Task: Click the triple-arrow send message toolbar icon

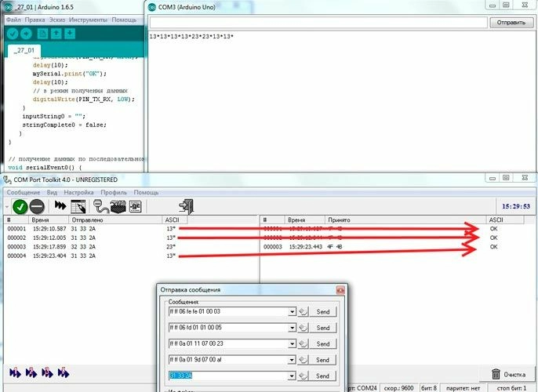Action: [x=60, y=206]
